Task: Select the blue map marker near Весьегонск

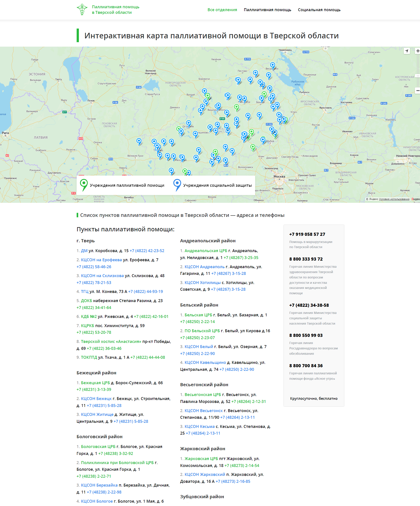Action: coord(272,65)
